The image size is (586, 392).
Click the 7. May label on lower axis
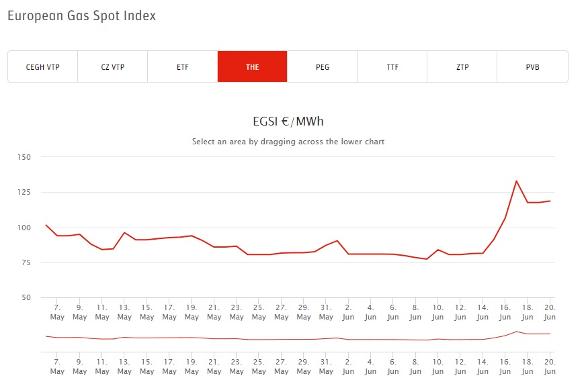click(x=57, y=367)
